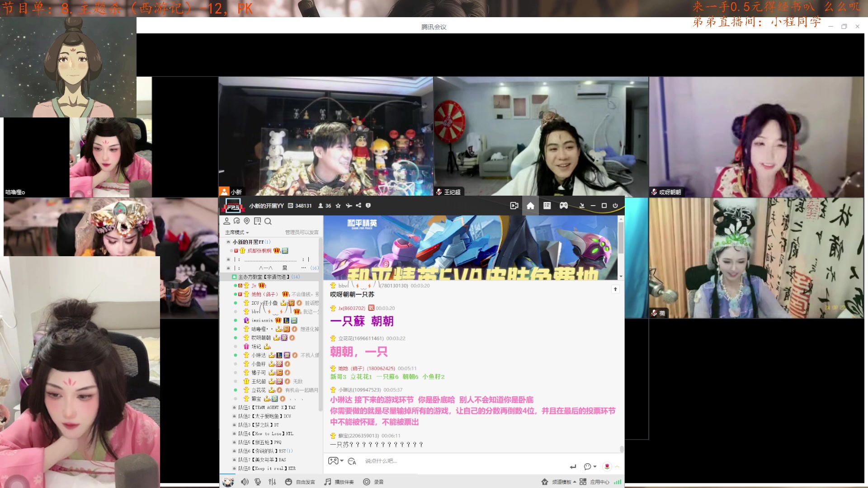Toggle the microphone icon in YY bottom bar
Image resolution: width=868 pixels, height=488 pixels.
(x=258, y=482)
